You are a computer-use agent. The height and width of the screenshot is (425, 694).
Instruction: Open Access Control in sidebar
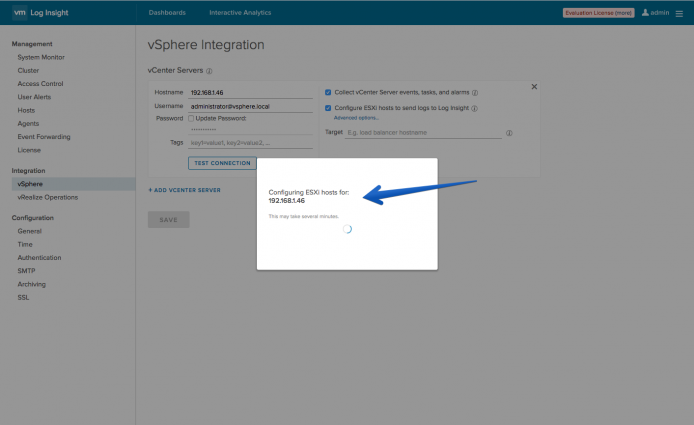coord(40,84)
